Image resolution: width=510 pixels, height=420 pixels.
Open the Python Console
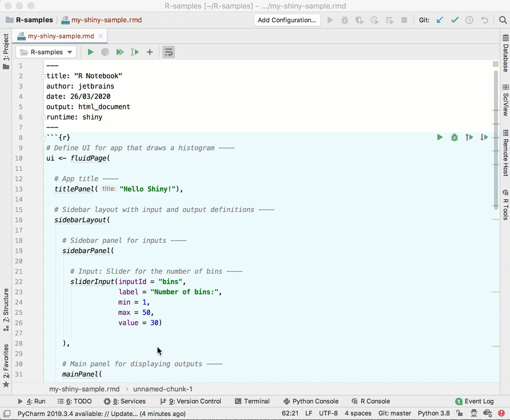click(311, 401)
